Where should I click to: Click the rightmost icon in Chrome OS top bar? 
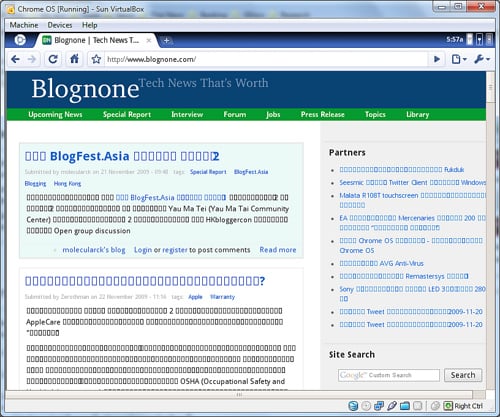pos(489,40)
